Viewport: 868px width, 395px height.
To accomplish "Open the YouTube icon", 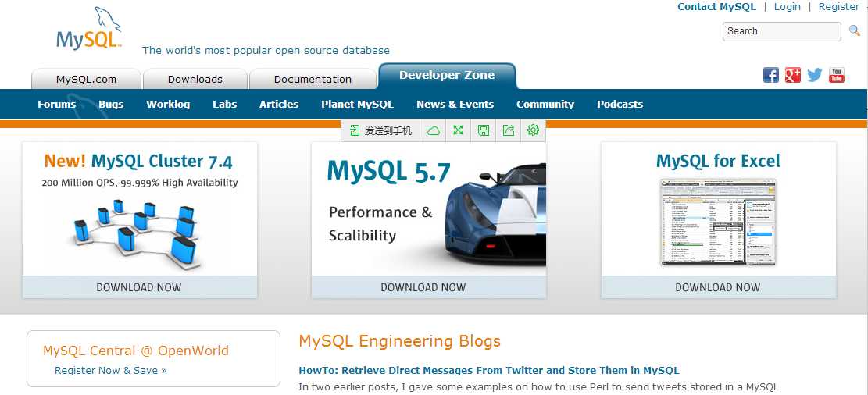I will point(837,75).
